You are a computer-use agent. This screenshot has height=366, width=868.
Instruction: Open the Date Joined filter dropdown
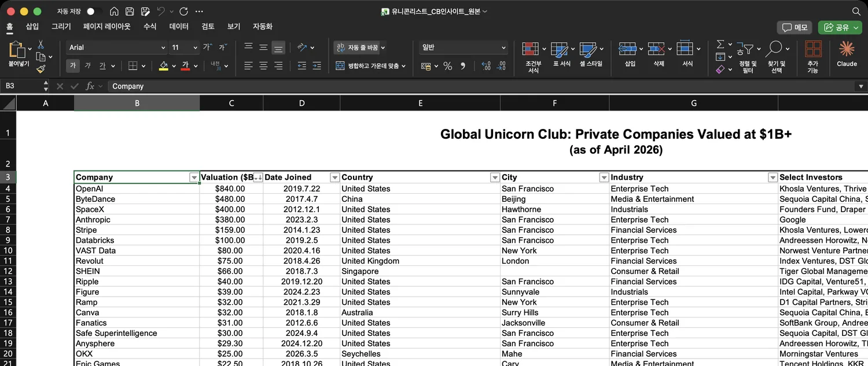tap(334, 178)
